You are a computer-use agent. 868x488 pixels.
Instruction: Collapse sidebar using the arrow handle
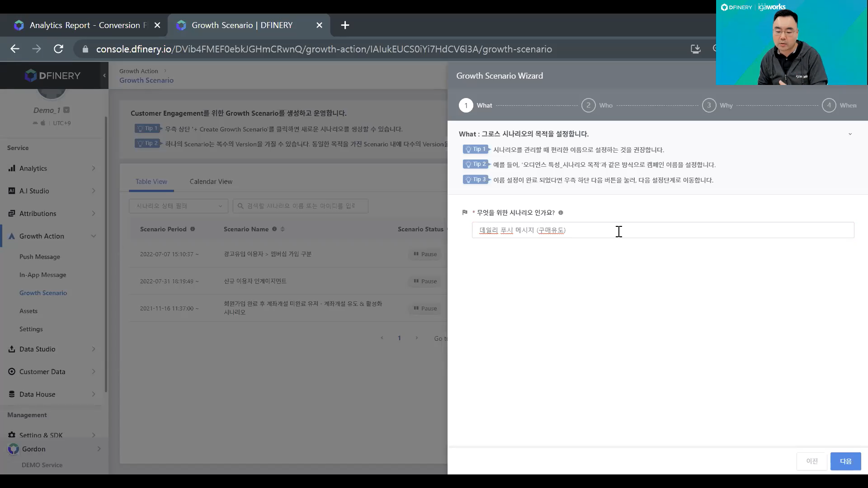click(x=104, y=75)
